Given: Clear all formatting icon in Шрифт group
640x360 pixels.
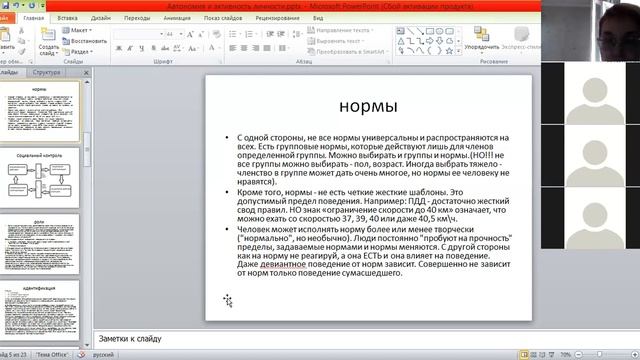Looking at the screenshot, I should pos(217,34).
